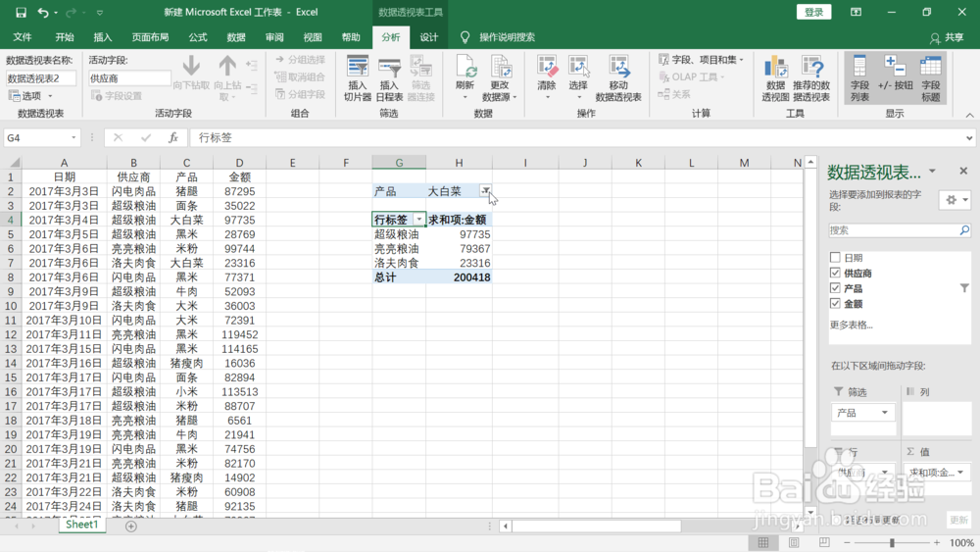
Task: Toggle Field Headers (字段标题) display
Action: [x=931, y=78]
